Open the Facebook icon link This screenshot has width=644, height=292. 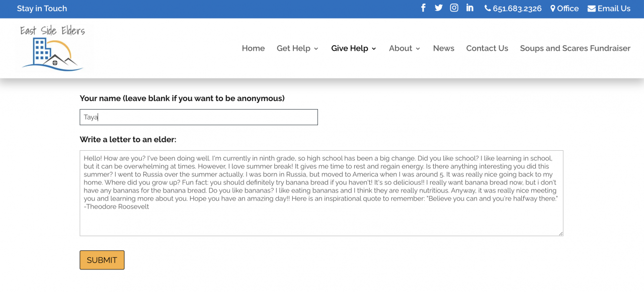pos(423,8)
